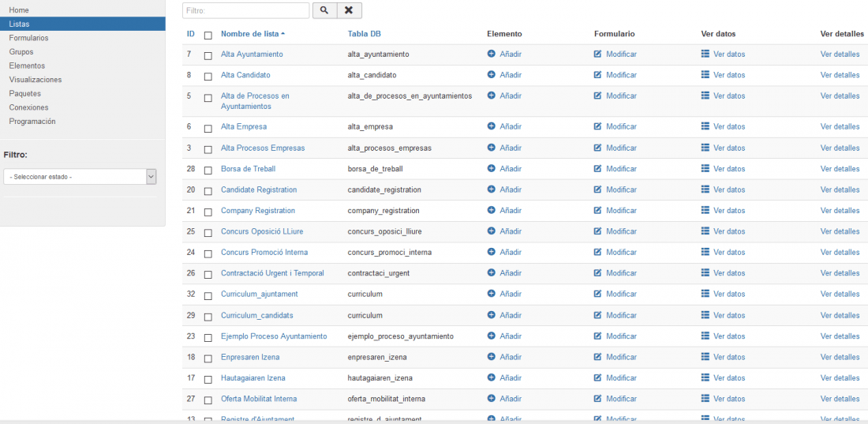The height and width of the screenshot is (424, 868).
Task: Click the plus icon for Curriculum_ajuntament
Action: tap(491, 294)
